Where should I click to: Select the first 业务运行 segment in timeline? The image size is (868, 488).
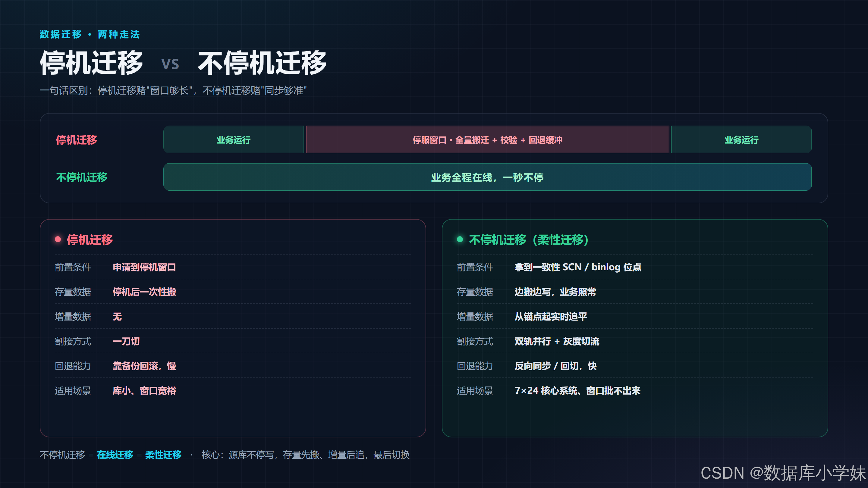pyautogui.click(x=234, y=139)
